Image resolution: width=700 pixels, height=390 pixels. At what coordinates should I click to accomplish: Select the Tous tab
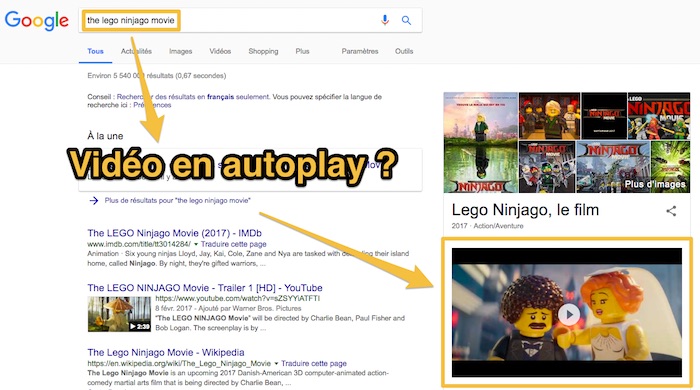[x=95, y=51]
